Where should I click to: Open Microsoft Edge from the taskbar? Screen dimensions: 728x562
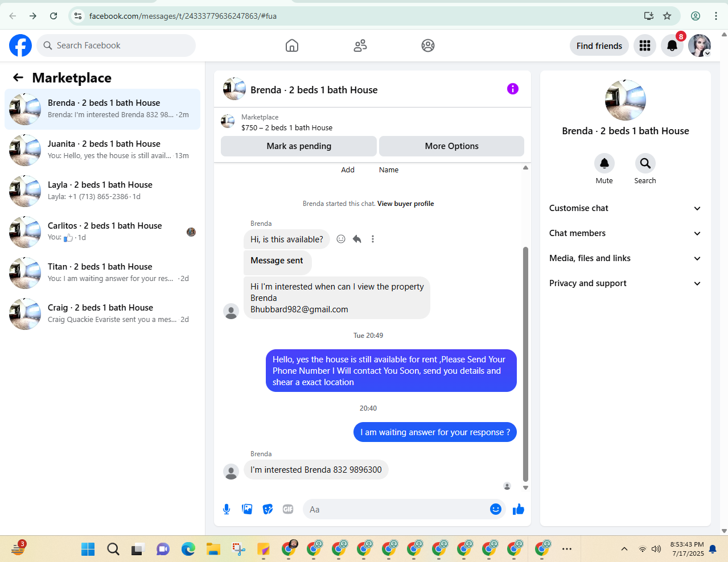coord(188,549)
